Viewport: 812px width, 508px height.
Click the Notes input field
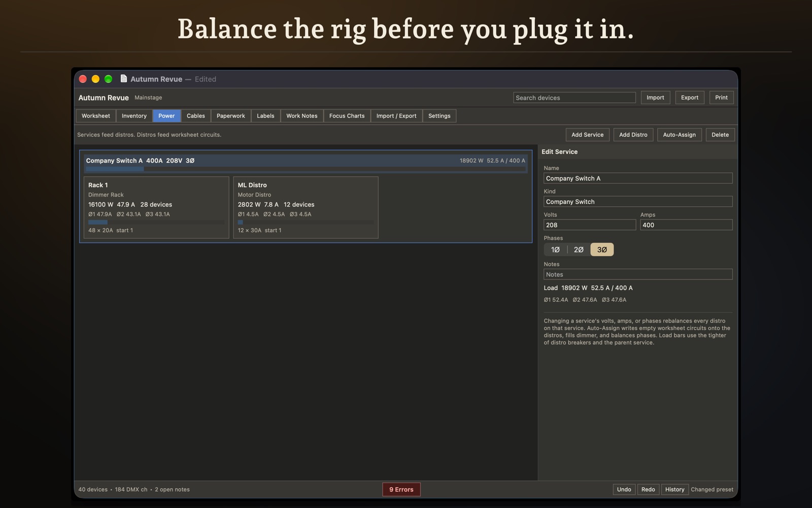[x=638, y=274]
